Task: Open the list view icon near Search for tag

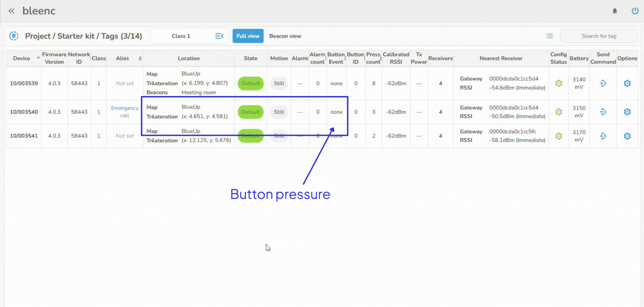Action: click(549, 36)
